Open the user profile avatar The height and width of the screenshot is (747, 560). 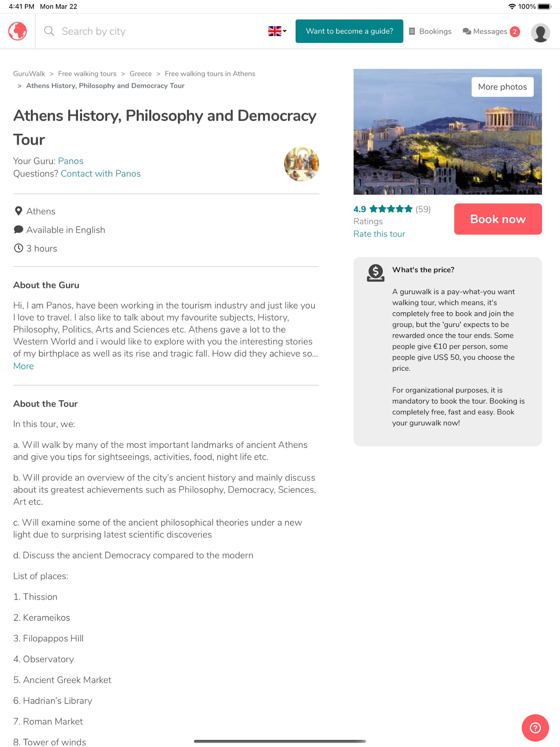(540, 32)
